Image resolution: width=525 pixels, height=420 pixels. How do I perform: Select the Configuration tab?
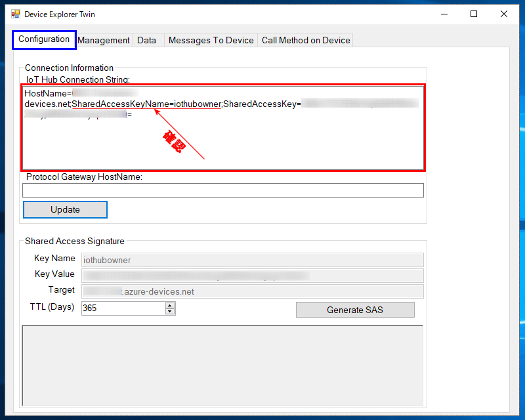(x=44, y=39)
